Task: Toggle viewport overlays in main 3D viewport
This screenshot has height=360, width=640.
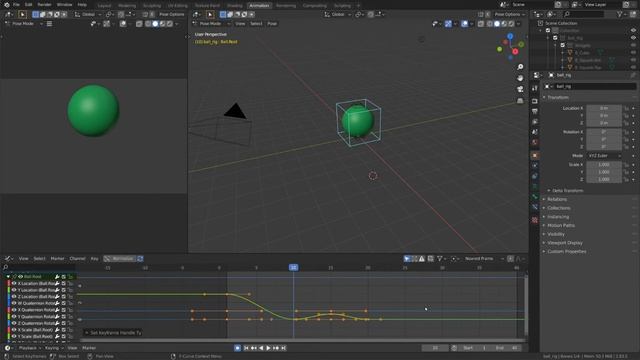Action: point(464,24)
